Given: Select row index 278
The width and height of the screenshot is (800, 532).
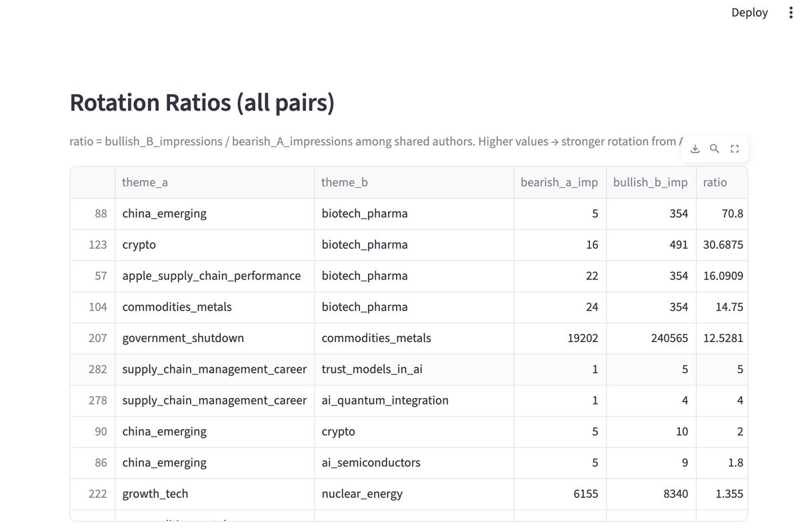Looking at the screenshot, I should point(93,401).
